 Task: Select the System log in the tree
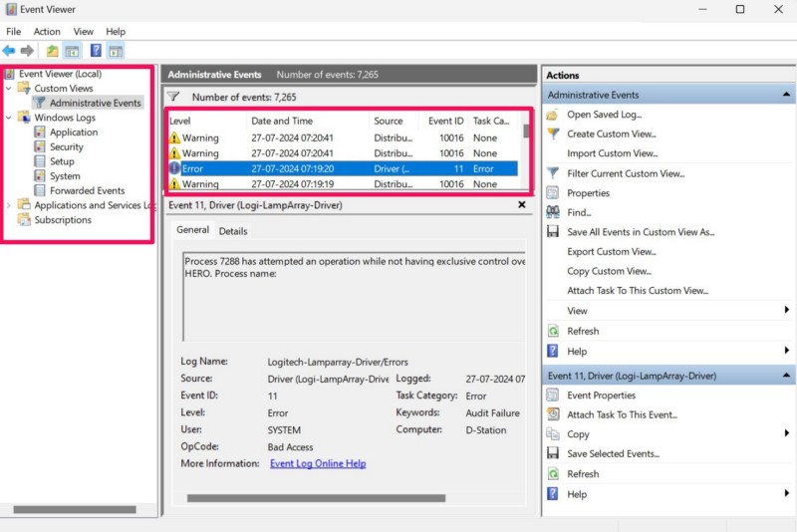65,176
